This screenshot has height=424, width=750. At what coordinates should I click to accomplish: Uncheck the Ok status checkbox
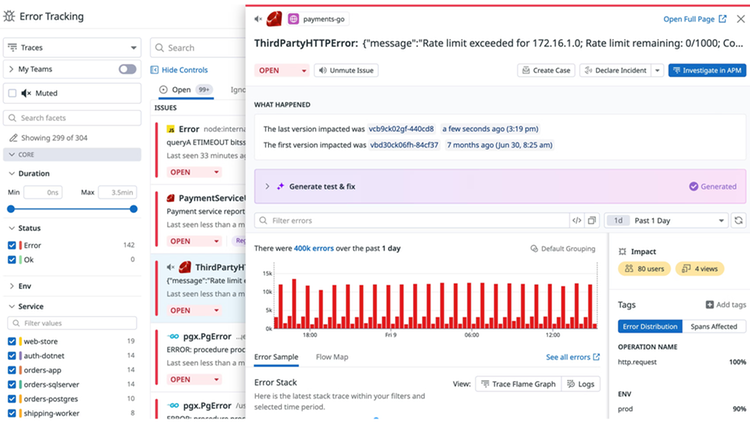pos(12,260)
